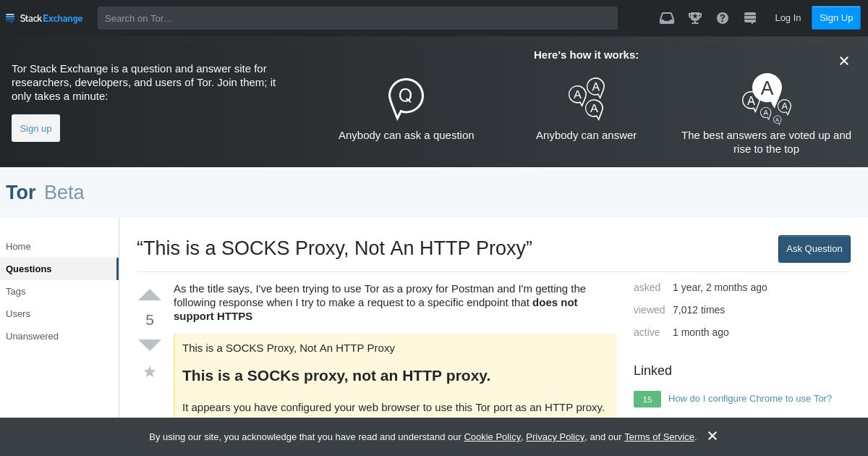Focus the 'Search on Tor…' field
The width and height of the screenshot is (868, 456).
357,18
